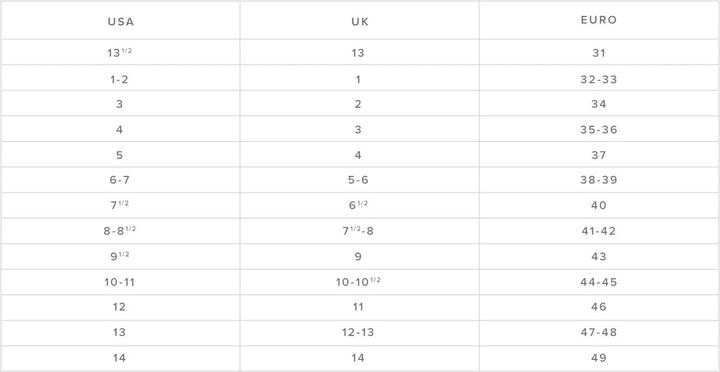Viewport: 720px width, 372px height.
Task: Select EURO size 43 cell
Action: click(599, 257)
